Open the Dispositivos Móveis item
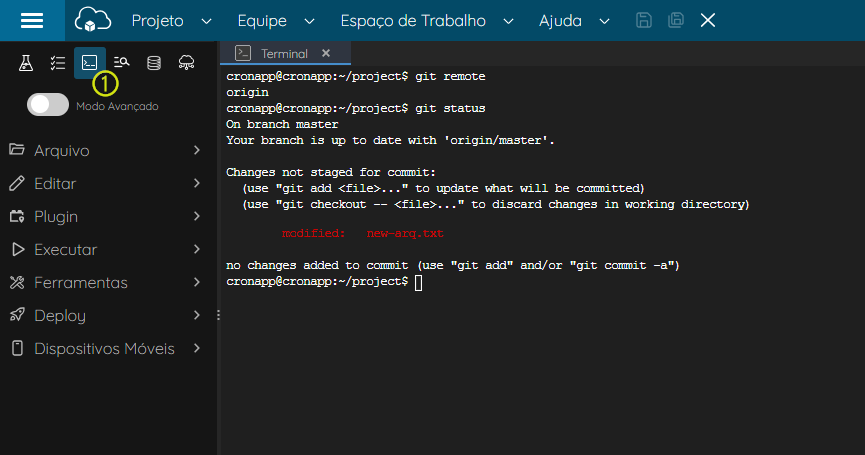The image size is (865, 455). (105, 349)
